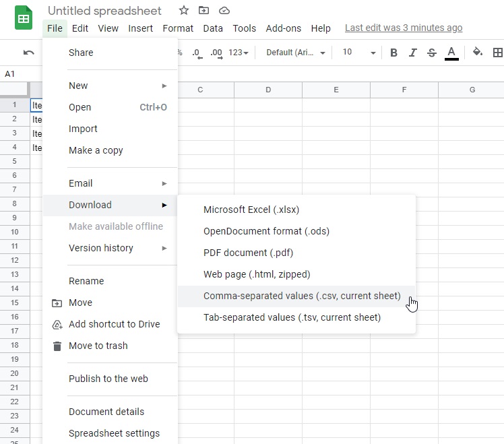This screenshot has height=444, width=504.
Task: Increase decimal places with .00 button
Action: (216, 53)
